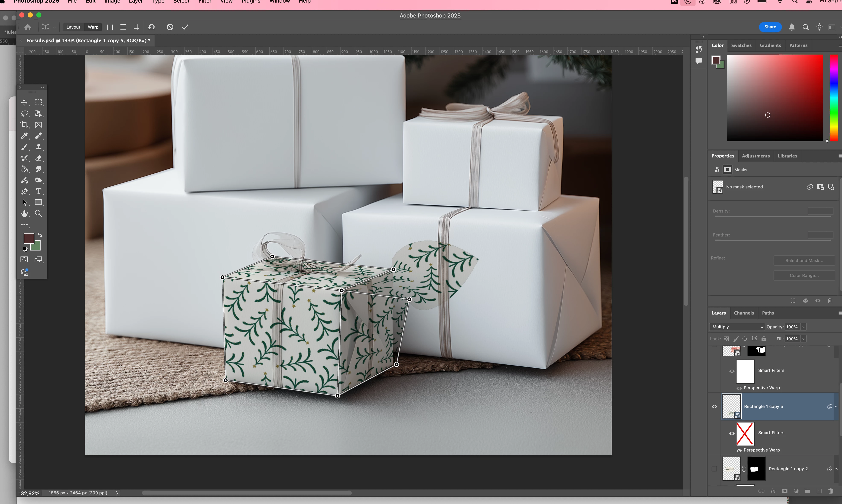Select the Clone Stamp tool
Viewport: 842px width, 504px height.
(x=38, y=147)
